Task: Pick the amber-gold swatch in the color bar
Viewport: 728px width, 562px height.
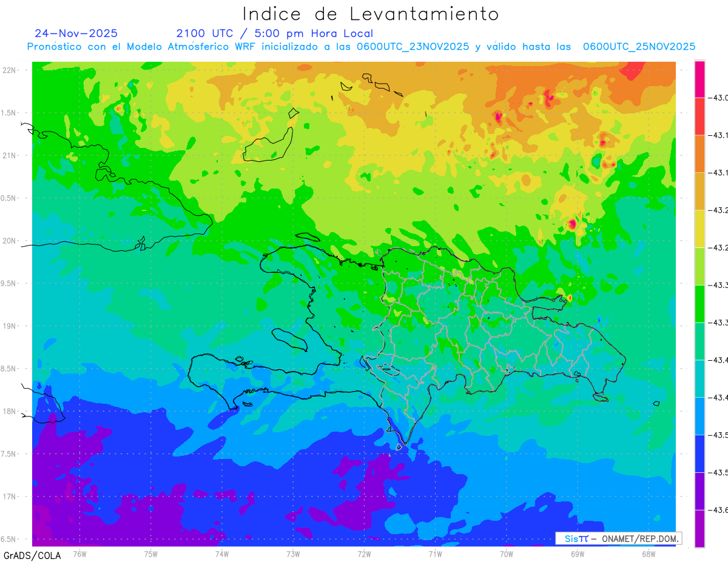Action: coord(699,192)
